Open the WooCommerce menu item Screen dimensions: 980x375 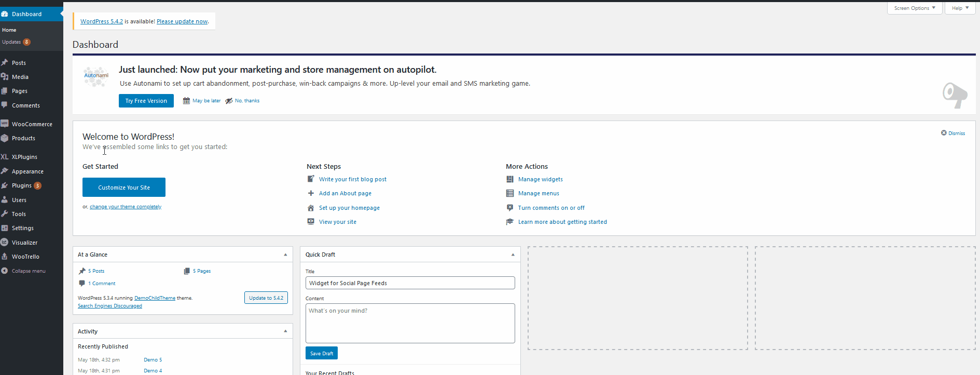click(x=32, y=124)
